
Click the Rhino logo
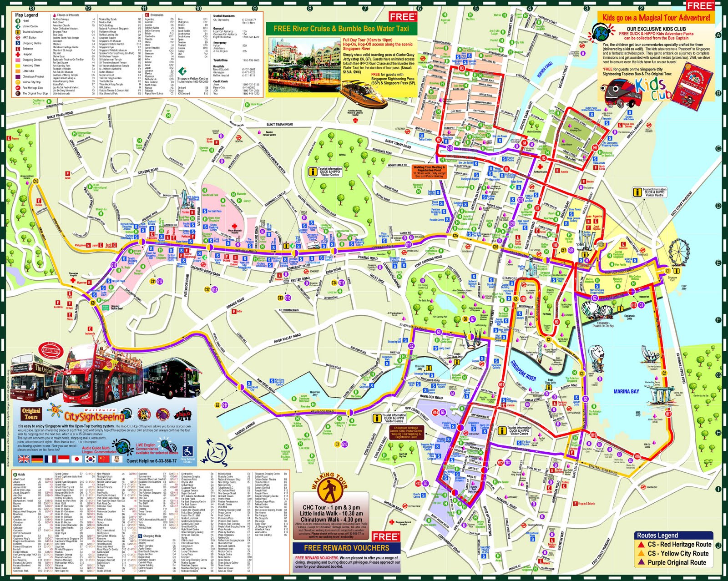[183, 414]
